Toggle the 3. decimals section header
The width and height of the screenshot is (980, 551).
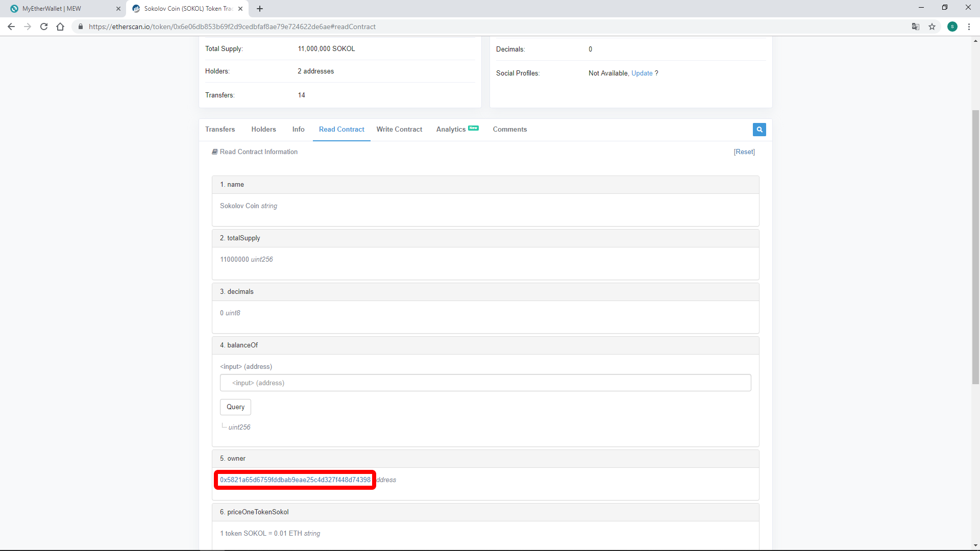coord(485,292)
